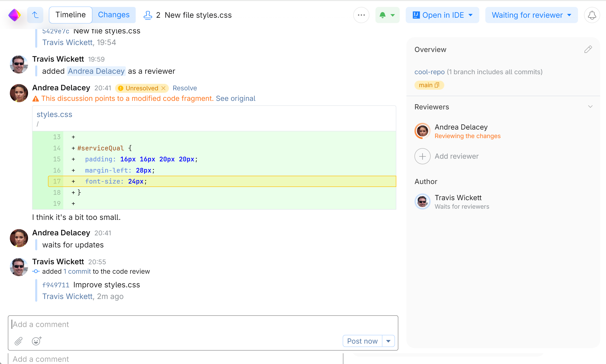Screen dimensions: 606x364
Task: Open the emoji picker icon
Action: [x=37, y=341]
